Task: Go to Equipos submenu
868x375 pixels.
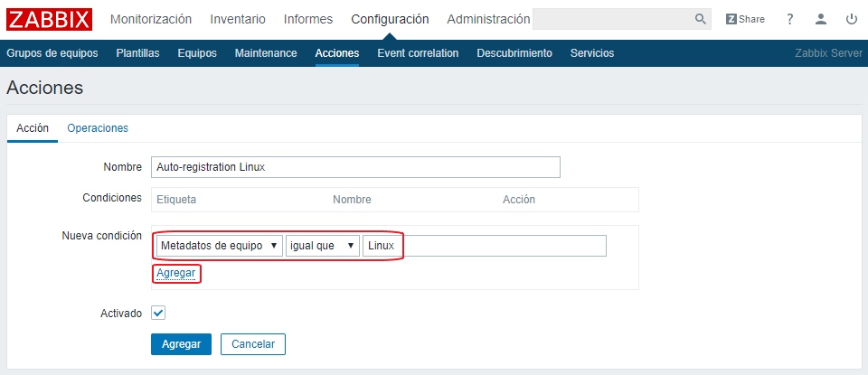Action: click(197, 53)
